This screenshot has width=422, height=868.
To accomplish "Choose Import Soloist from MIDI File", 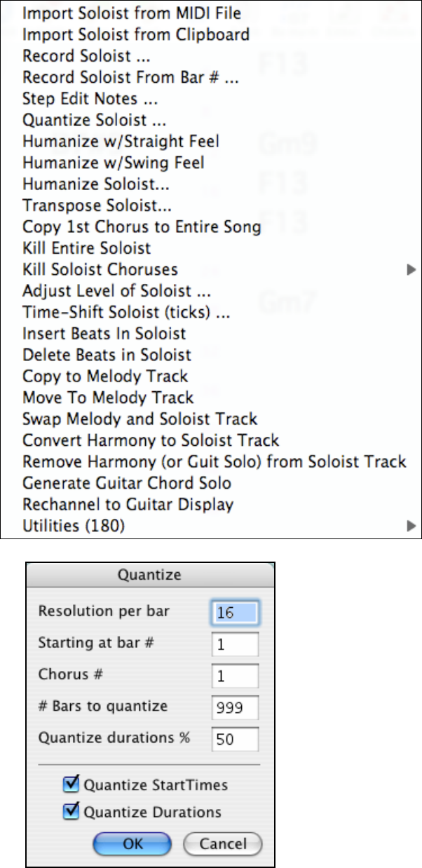I will pos(132,14).
